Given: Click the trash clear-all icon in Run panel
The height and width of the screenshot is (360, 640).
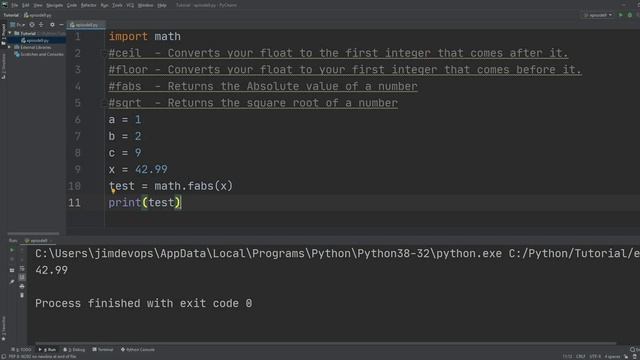Looking at the screenshot, I should (22, 295).
